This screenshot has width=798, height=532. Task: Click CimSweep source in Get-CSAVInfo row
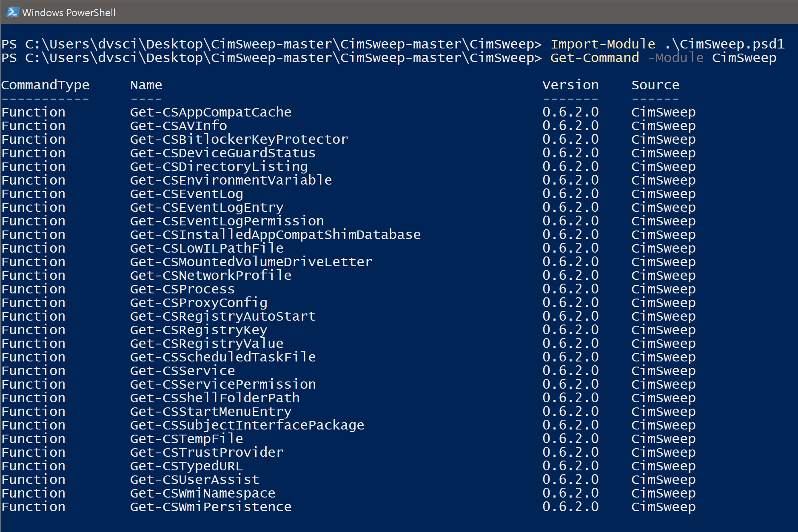click(x=664, y=126)
